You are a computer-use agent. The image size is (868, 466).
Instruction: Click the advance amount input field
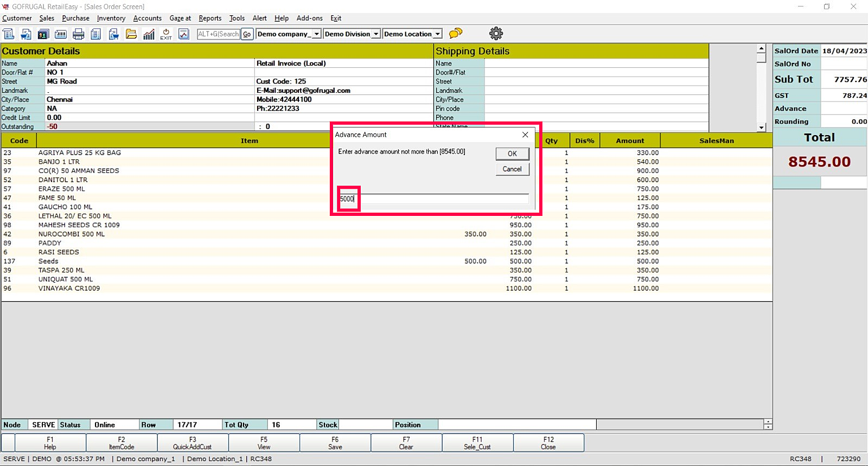tap(434, 199)
